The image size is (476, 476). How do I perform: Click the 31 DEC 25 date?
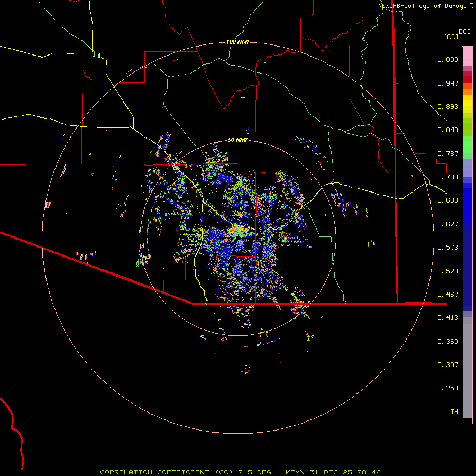(x=331, y=472)
